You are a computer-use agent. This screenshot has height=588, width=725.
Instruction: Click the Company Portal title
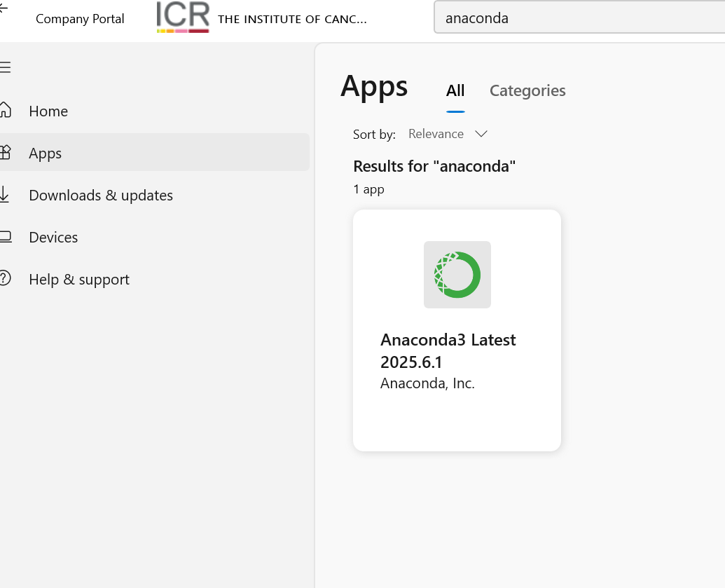coord(80,19)
